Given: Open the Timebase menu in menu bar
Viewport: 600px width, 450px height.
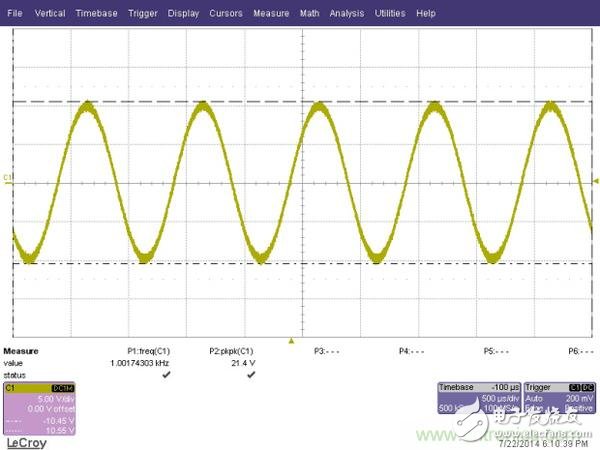Looking at the screenshot, I should (x=96, y=14).
